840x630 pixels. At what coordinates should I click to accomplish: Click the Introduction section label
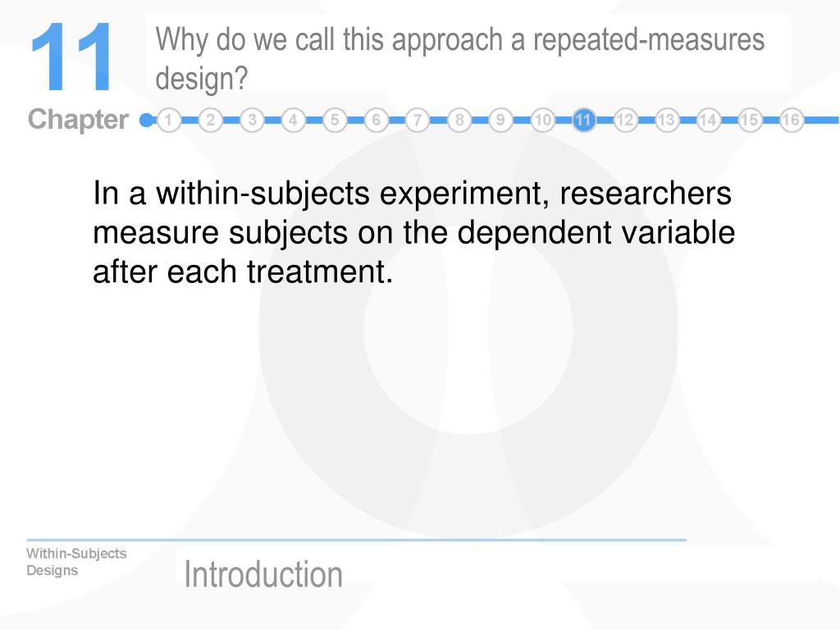click(x=263, y=574)
